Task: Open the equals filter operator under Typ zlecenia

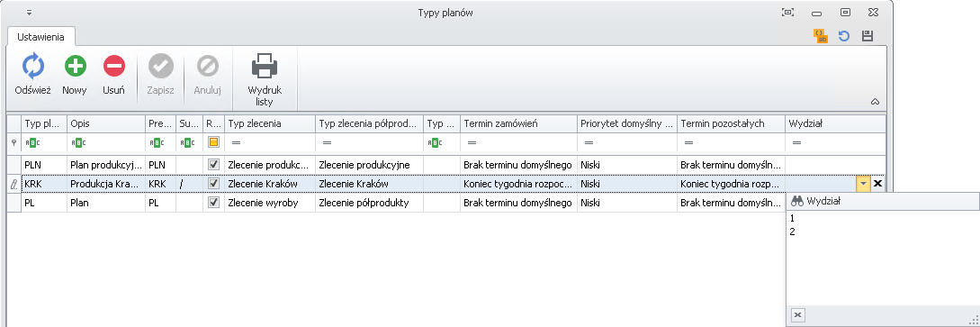Action: point(236,142)
